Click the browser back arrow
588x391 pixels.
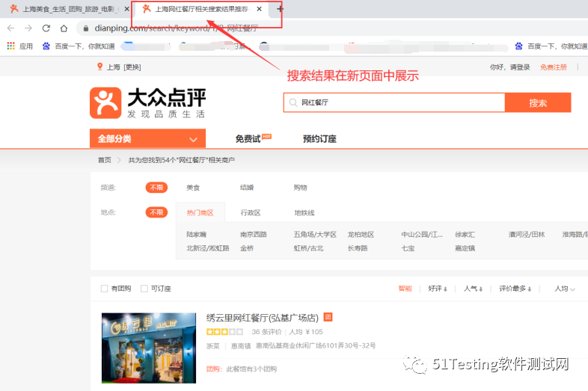coord(10,28)
